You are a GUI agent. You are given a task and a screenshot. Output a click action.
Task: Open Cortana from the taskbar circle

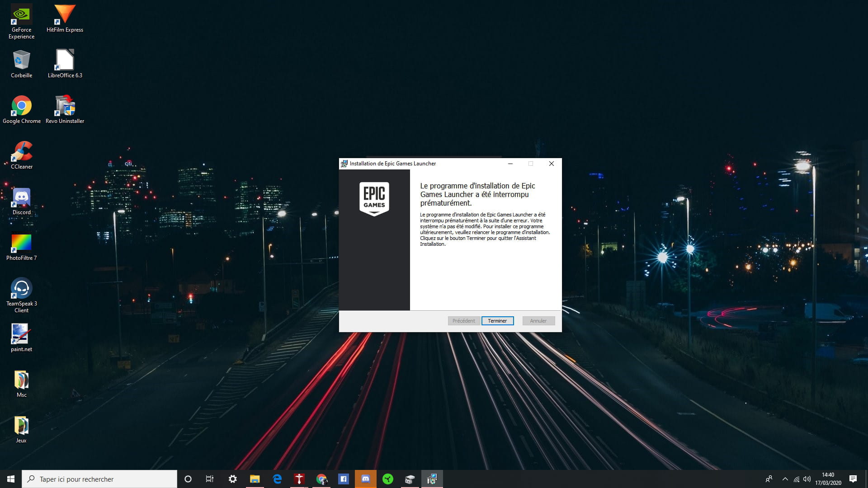click(x=188, y=479)
